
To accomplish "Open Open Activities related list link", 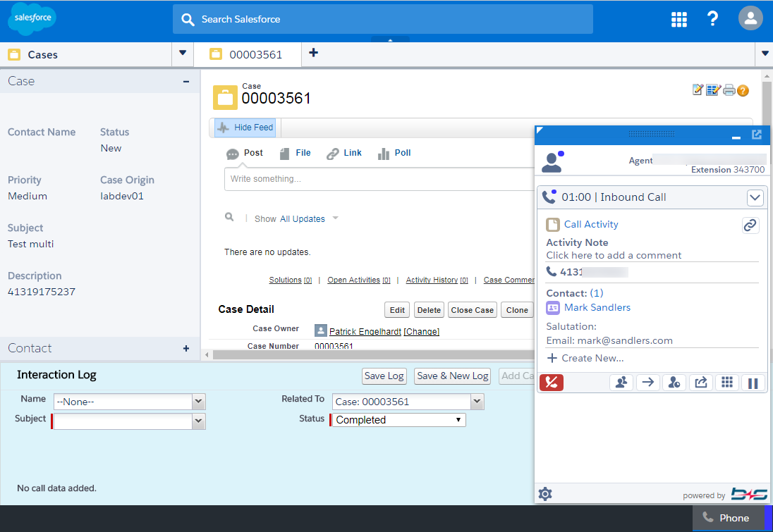I will click(x=359, y=280).
